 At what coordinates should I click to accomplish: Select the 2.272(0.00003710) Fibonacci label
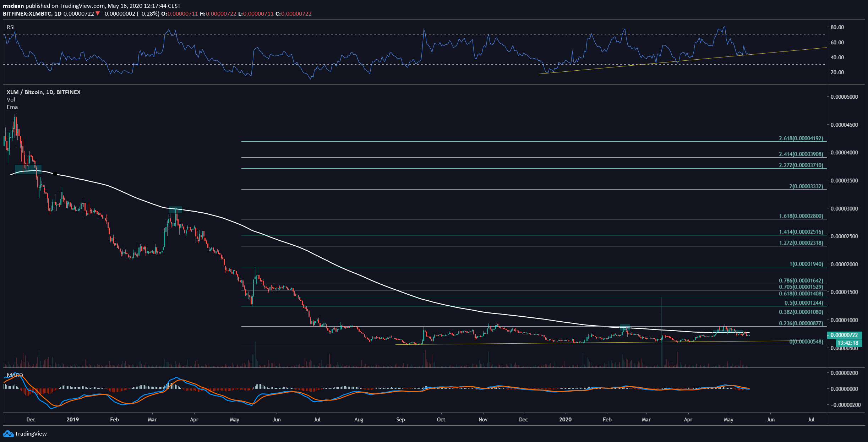(801, 165)
